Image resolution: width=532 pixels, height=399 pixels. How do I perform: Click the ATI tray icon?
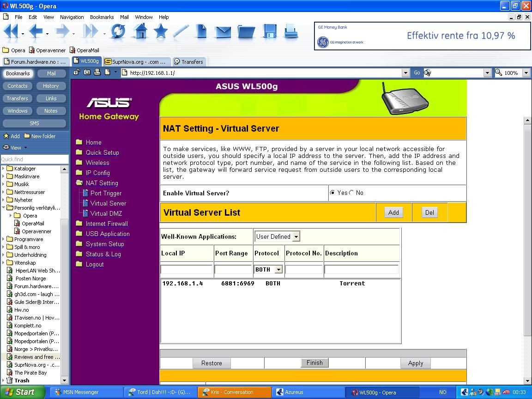[506, 392]
